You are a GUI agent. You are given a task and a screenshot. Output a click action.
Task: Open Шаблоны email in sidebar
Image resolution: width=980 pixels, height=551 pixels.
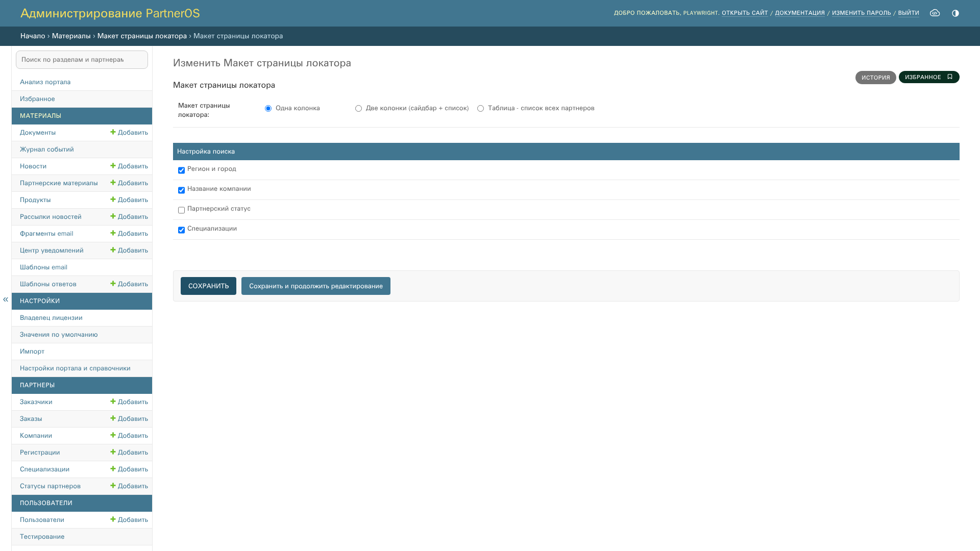43,267
